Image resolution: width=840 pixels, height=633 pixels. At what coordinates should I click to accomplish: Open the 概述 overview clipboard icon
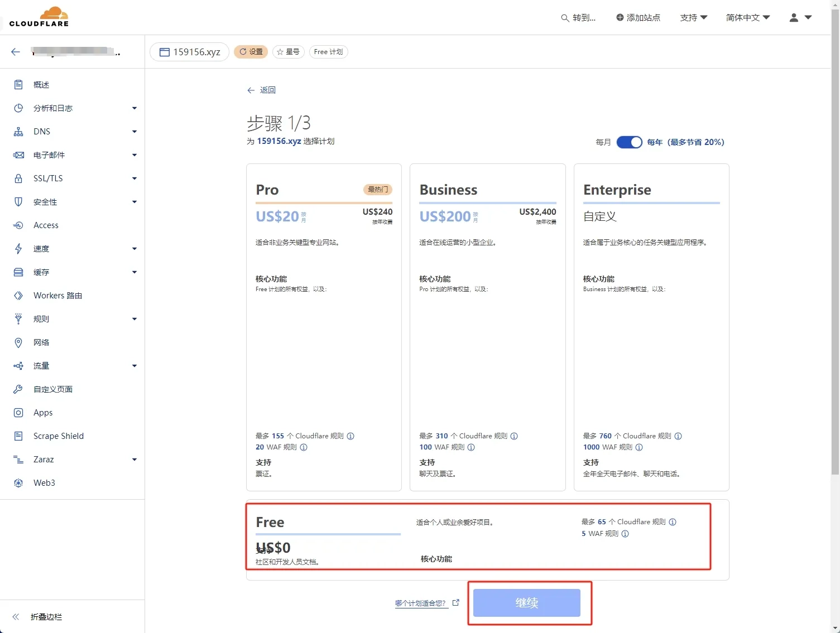tap(18, 85)
